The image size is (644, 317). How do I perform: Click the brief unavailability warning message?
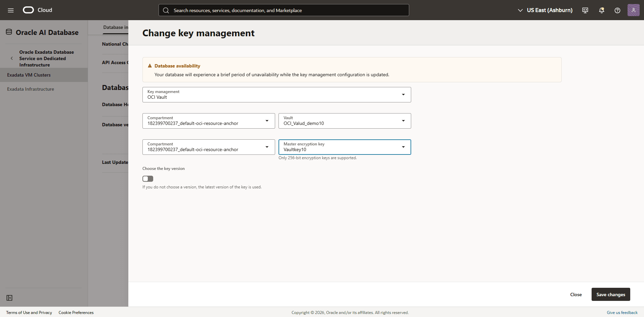tap(272, 75)
